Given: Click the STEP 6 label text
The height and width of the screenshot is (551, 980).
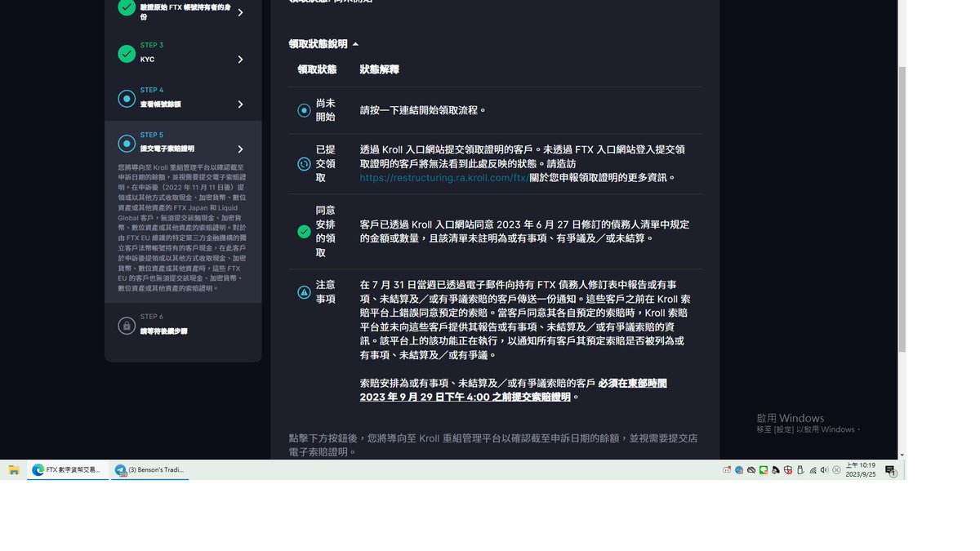Looking at the screenshot, I should pyautogui.click(x=152, y=317).
